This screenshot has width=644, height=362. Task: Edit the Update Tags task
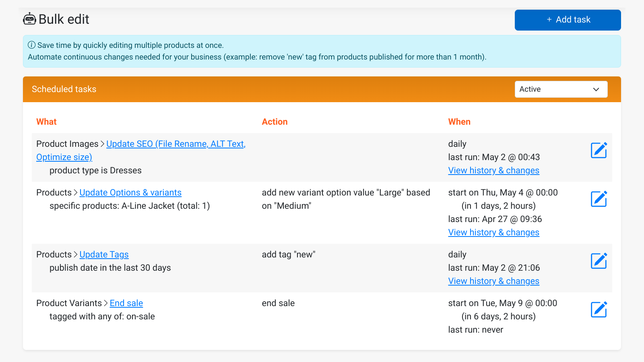(x=599, y=261)
